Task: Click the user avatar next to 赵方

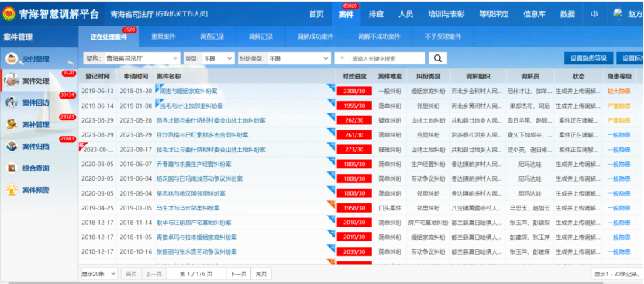Action: [618, 13]
